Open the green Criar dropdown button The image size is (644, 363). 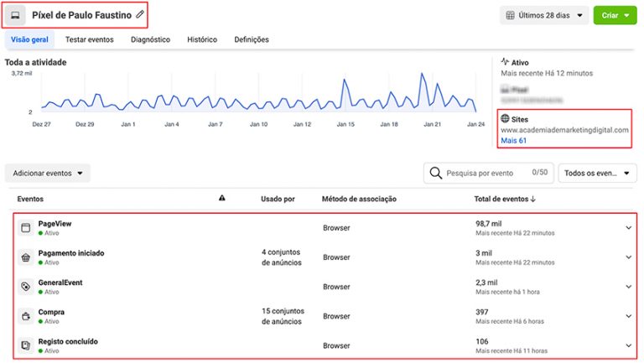[x=615, y=16]
